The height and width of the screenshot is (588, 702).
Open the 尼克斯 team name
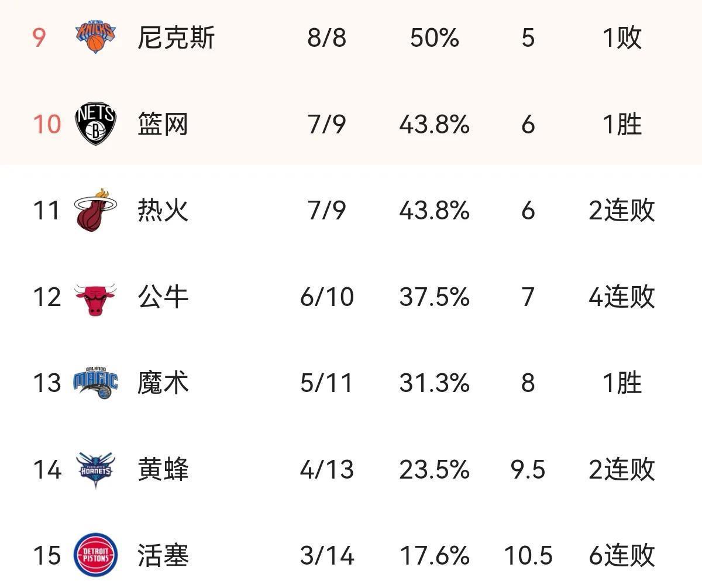(176, 38)
